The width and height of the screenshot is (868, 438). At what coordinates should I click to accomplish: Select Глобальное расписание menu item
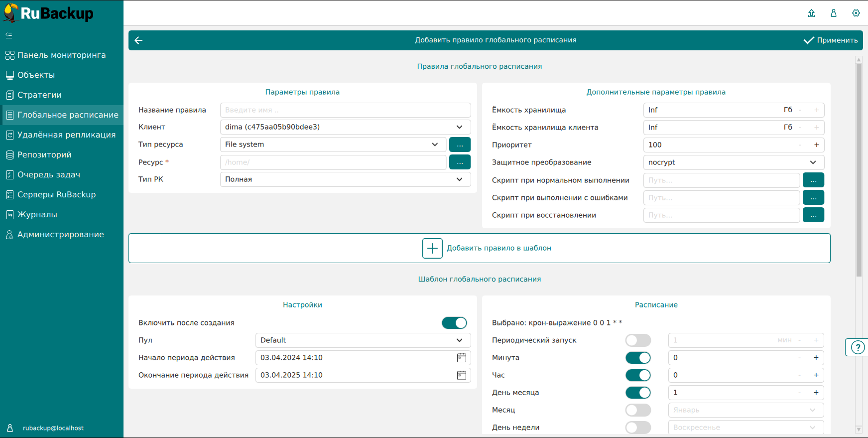[63, 115]
